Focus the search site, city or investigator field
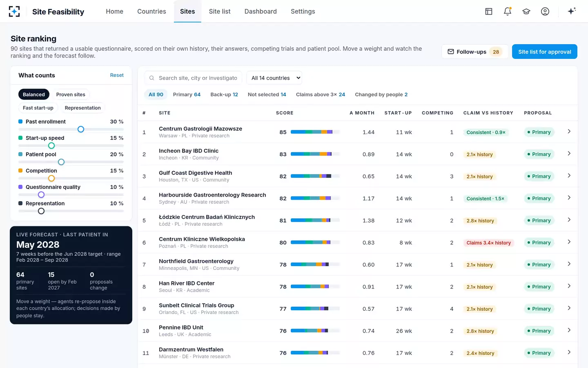Image resolution: width=588 pixels, height=368 pixels. [193, 78]
